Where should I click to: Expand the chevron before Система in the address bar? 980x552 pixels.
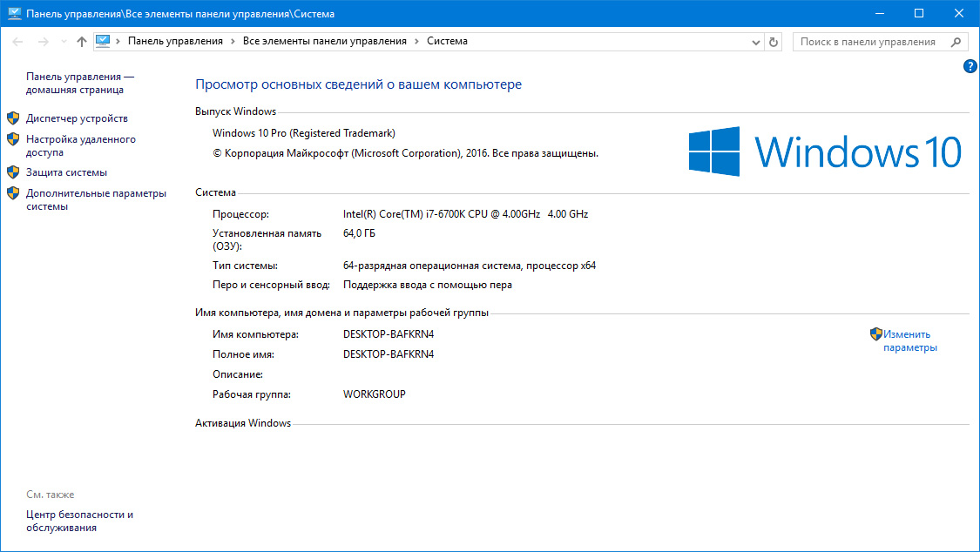coord(416,41)
